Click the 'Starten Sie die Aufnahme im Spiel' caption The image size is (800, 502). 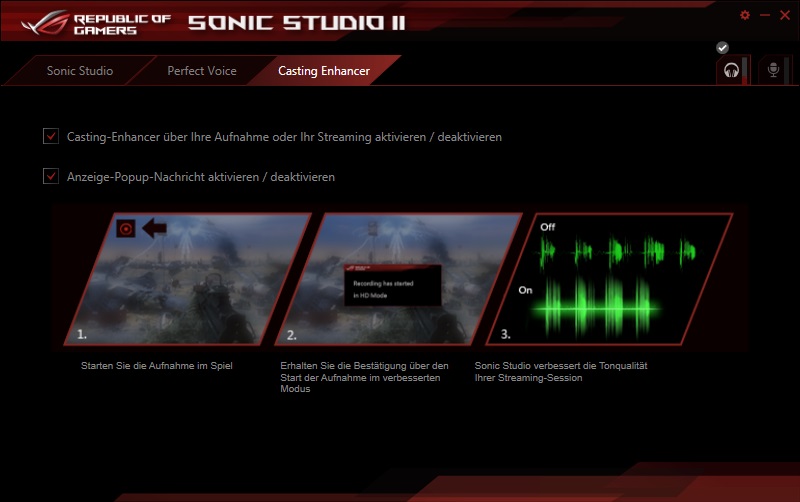point(157,366)
